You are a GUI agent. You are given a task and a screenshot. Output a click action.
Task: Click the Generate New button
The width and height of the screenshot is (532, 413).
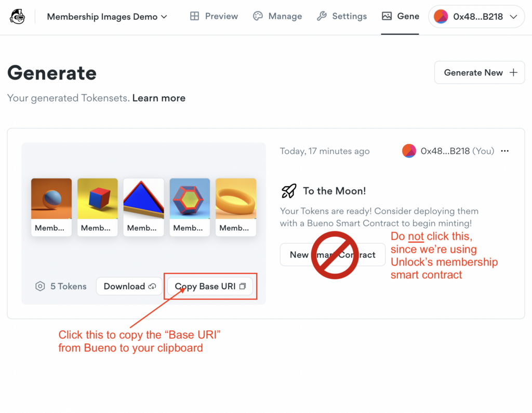tap(480, 72)
